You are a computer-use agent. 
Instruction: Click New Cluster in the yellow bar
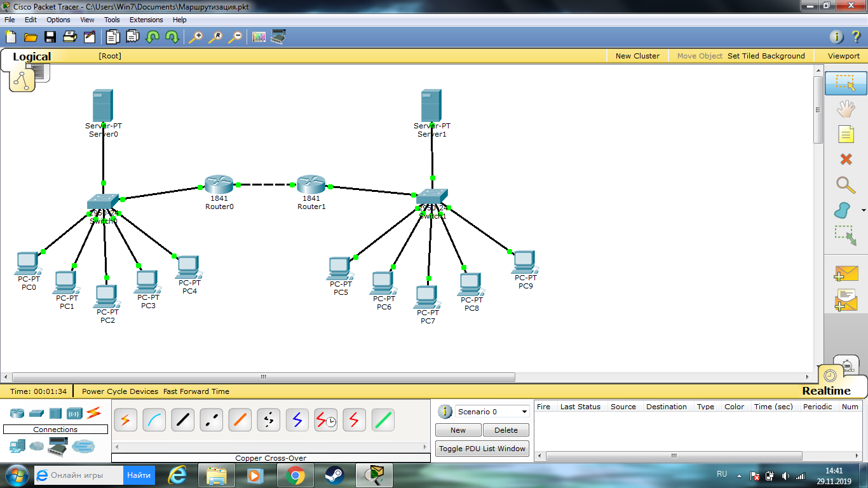637,56
